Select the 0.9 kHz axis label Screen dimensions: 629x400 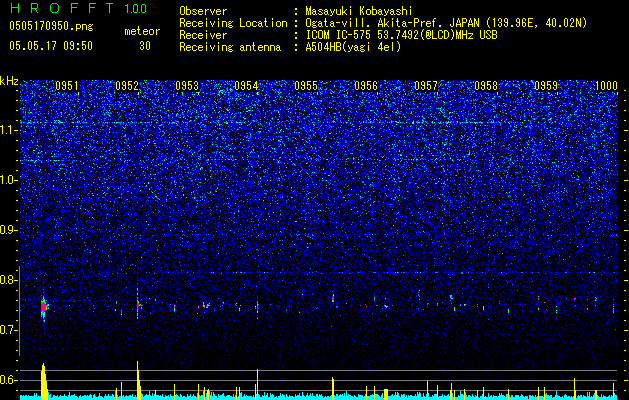coord(9,230)
